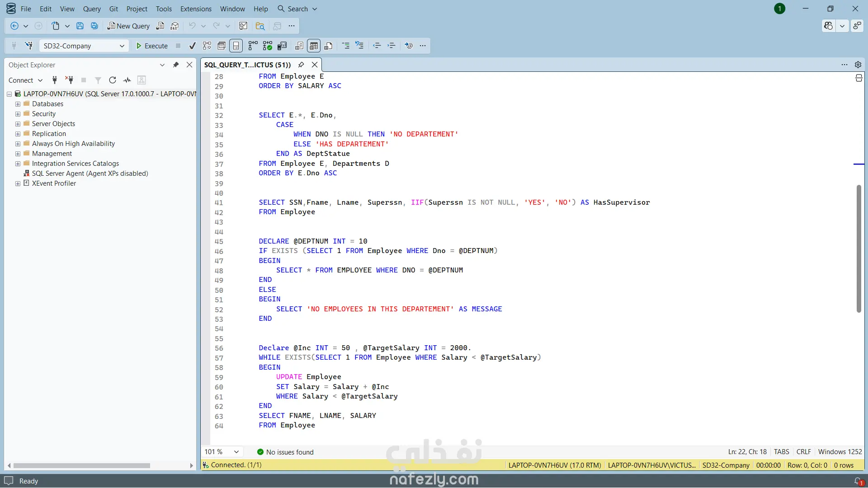
Task: Click the Connect plug icon in Object Explorer
Action: (x=55, y=80)
